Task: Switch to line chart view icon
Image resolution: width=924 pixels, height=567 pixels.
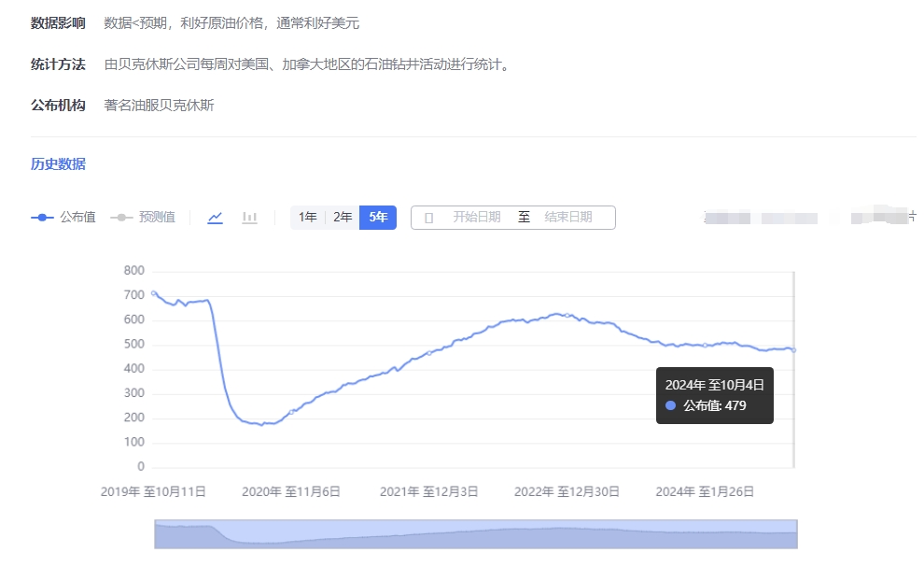Action: (216, 218)
